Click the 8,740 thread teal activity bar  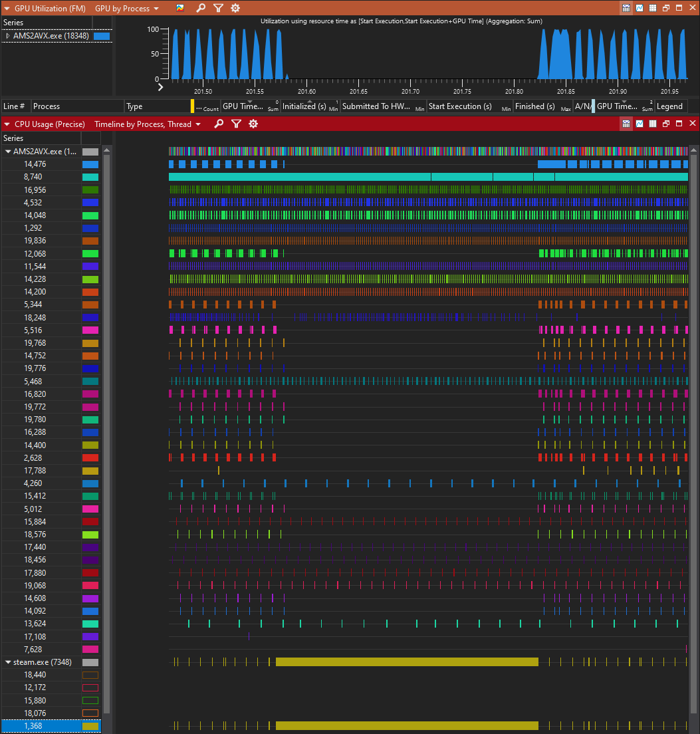click(x=428, y=177)
